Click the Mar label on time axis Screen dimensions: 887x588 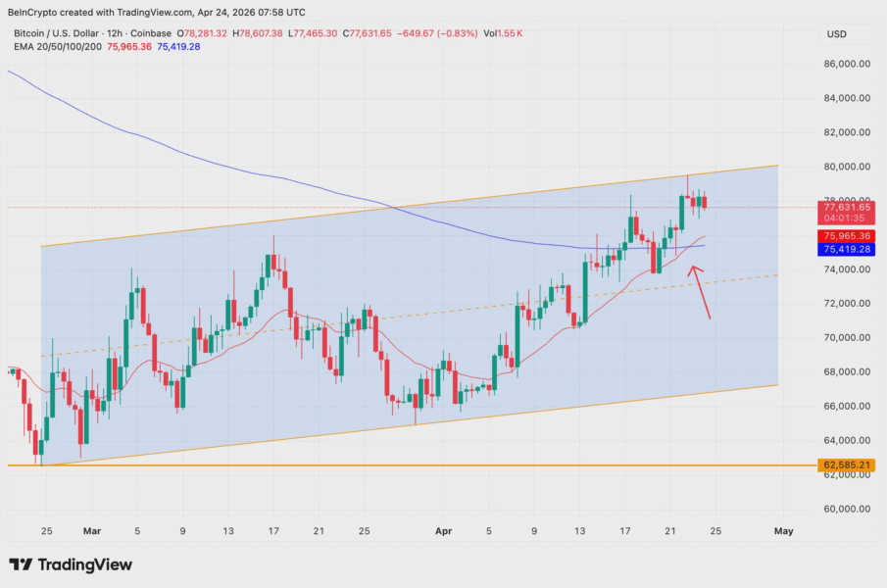[92, 531]
